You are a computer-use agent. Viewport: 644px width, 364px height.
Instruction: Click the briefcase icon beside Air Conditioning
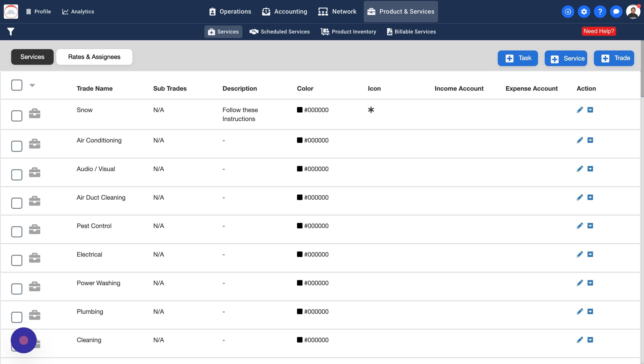click(x=34, y=144)
